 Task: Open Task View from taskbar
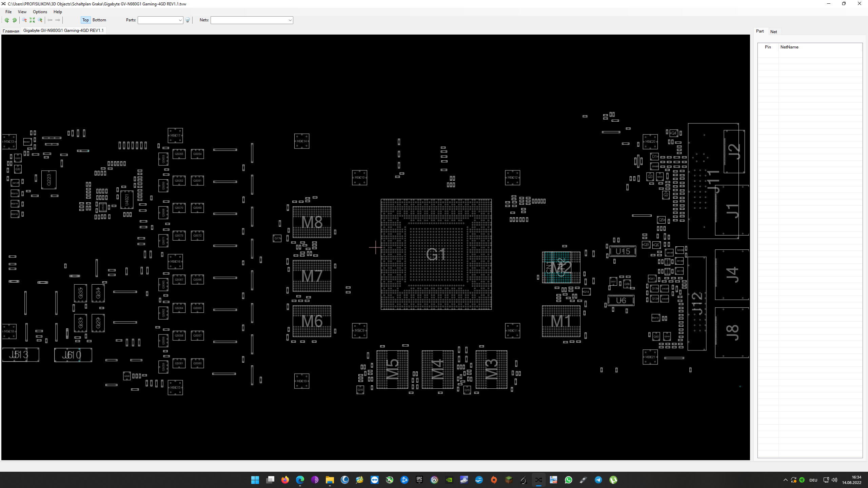tap(270, 480)
